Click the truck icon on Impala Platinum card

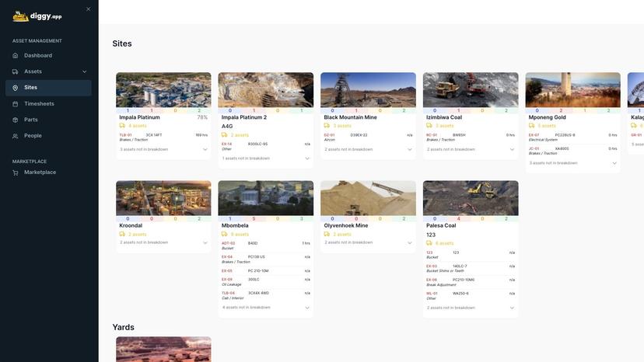122,126
